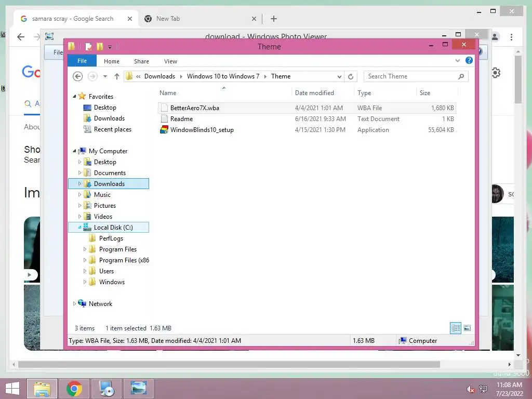The image size is (532, 399).
Task: Open a new Chrome tab
Action: pos(274,19)
